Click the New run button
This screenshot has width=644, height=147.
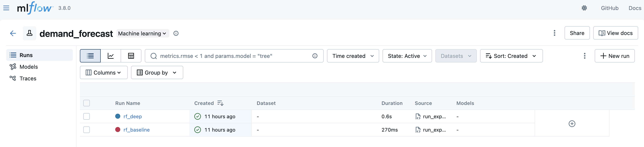614,56
